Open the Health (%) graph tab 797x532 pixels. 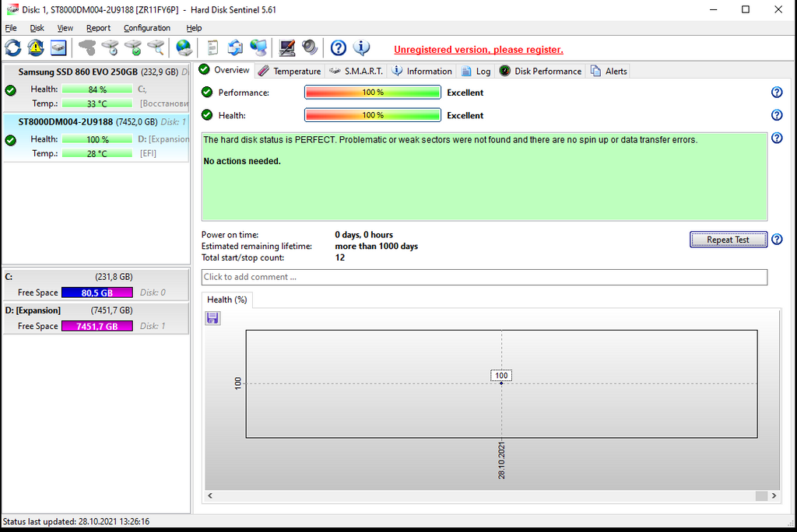point(226,299)
